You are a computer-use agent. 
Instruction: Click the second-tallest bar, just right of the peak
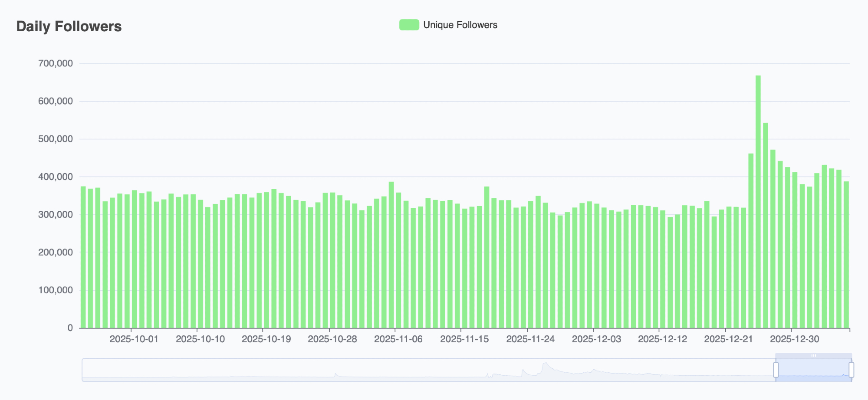tap(765, 226)
